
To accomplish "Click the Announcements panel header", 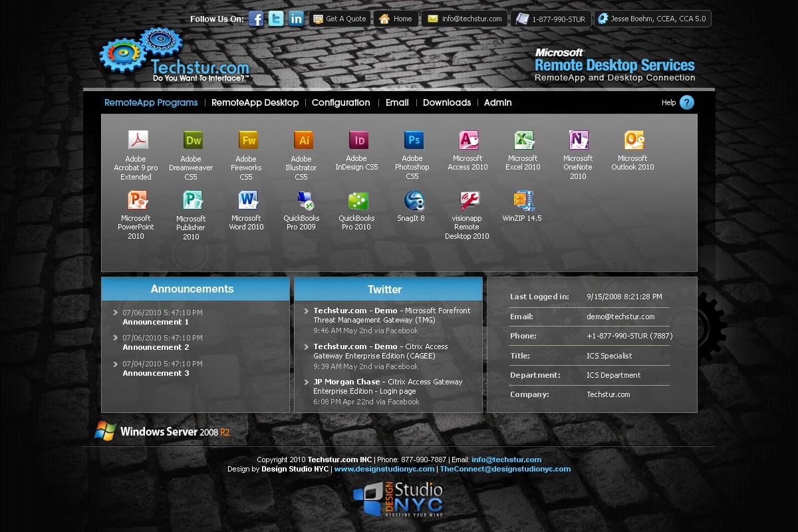I will 196,289.
